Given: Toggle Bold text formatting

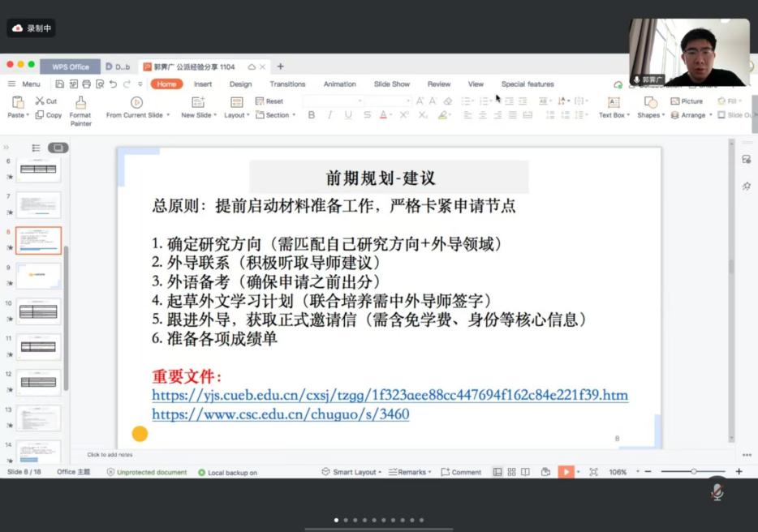Looking at the screenshot, I should pos(311,115).
